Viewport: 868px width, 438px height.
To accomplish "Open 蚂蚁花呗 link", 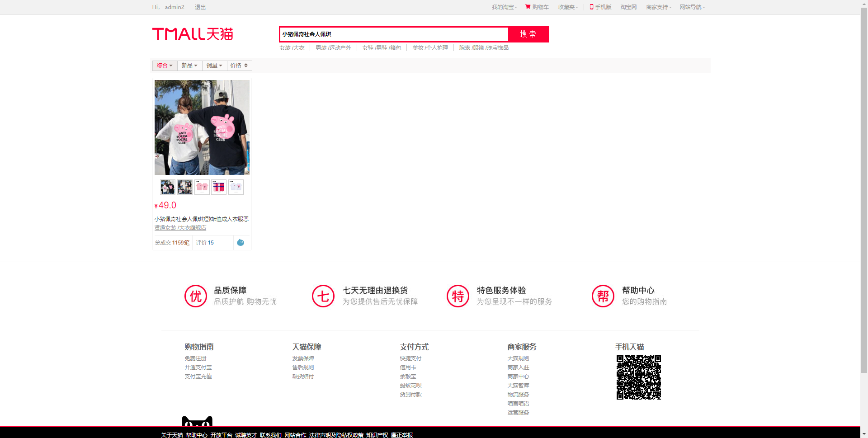I will tap(410, 386).
